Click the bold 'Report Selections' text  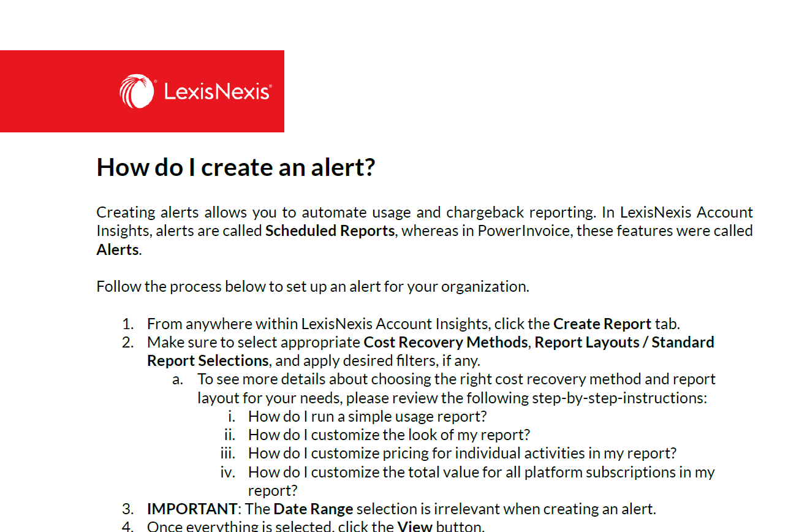point(208,360)
